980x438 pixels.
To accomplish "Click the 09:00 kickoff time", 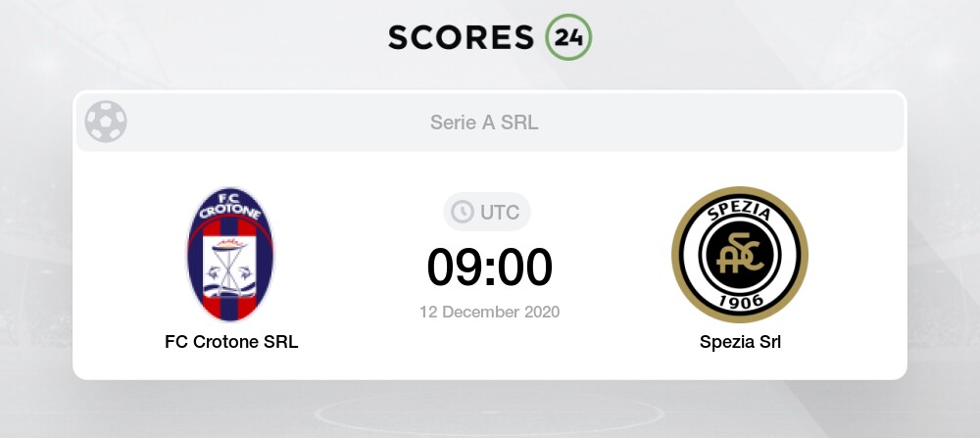I will [x=490, y=267].
